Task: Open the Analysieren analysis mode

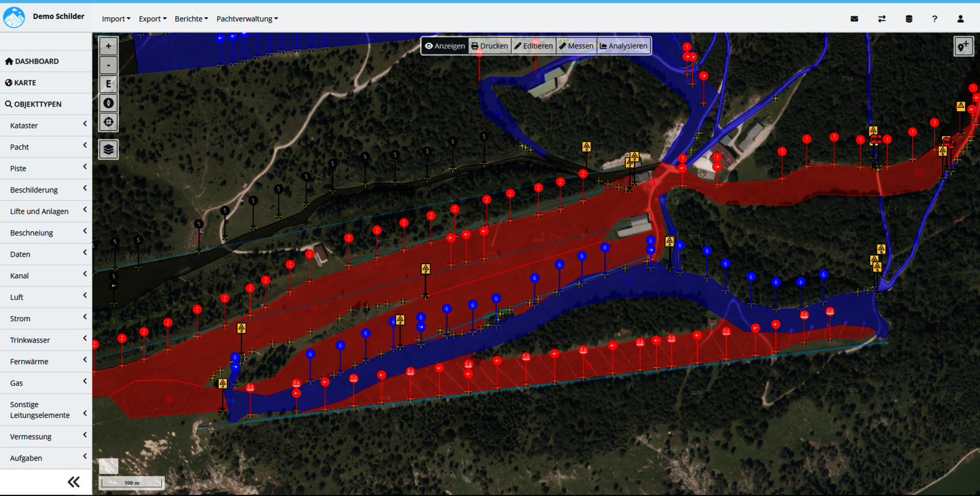Action: 624,46
